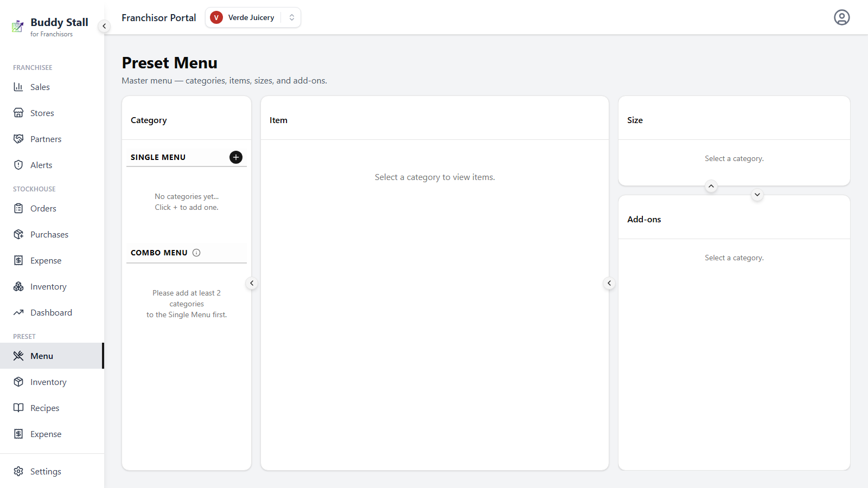Show Combo Menu info tooltip icon

196,253
